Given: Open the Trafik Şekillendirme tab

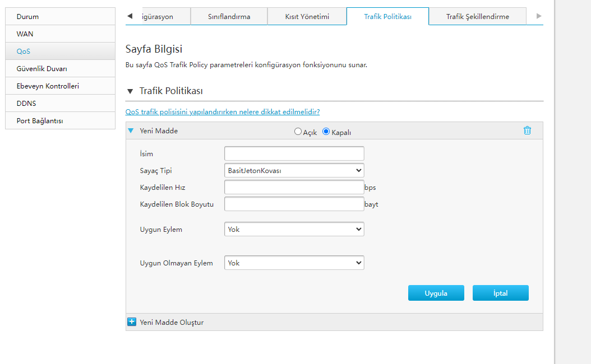Looking at the screenshot, I should coord(477,17).
